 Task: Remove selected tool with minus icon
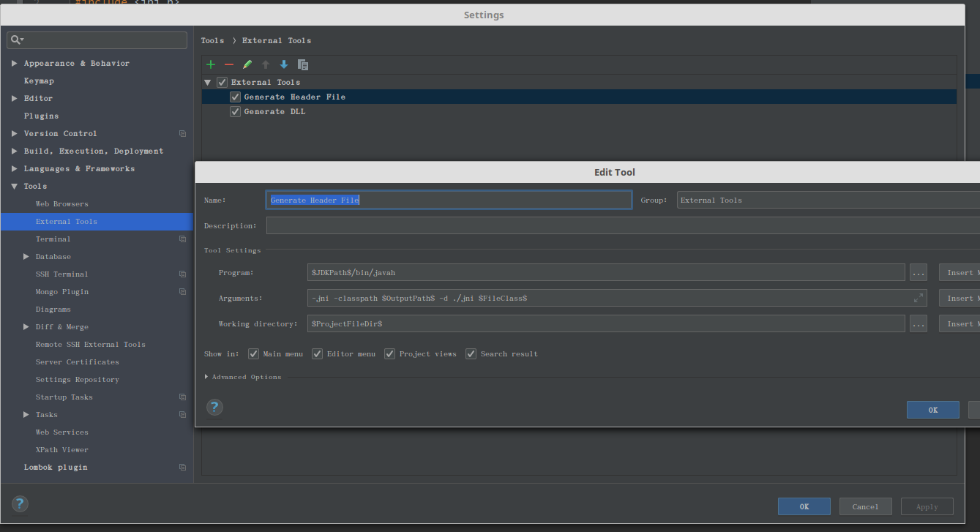click(x=229, y=64)
